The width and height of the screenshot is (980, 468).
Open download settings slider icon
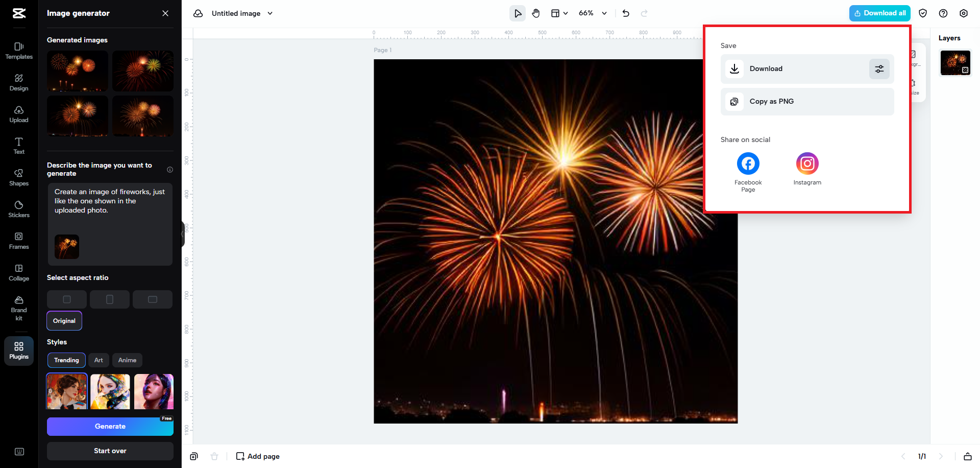[879, 69]
